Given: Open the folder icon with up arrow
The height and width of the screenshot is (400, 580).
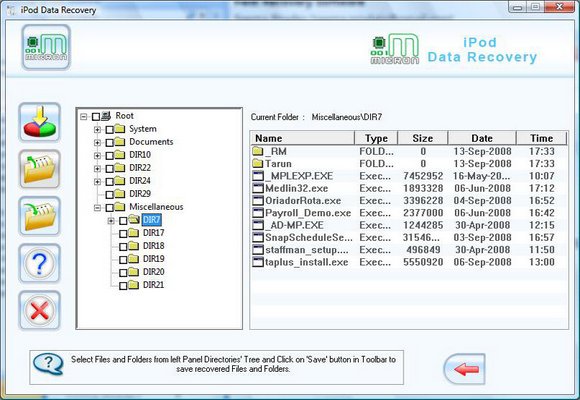Looking at the screenshot, I should [x=40, y=169].
